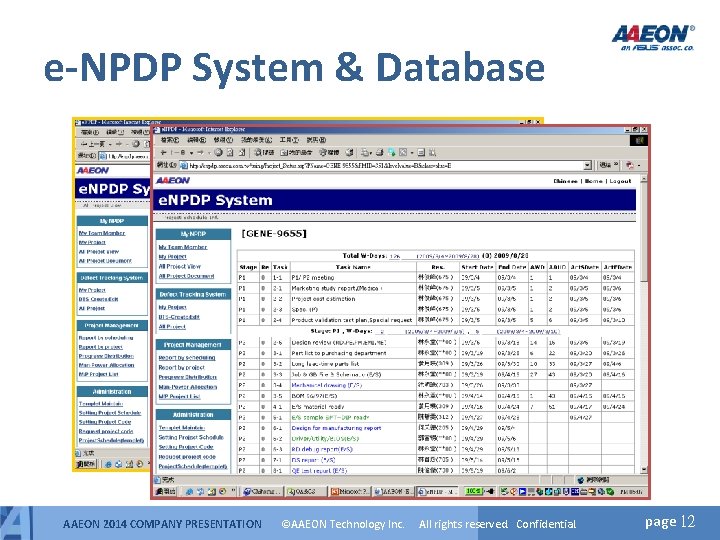This screenshot has width=720, height=540.
Task: Open Templet Maintain in front window
Action: [181, 428]
